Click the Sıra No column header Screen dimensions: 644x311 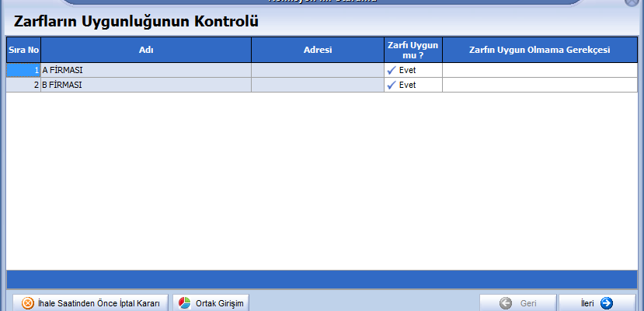click(x=23, y=50)
